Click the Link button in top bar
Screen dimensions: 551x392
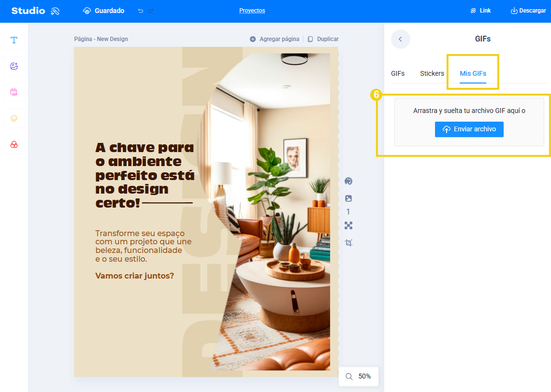pos(480,11)
